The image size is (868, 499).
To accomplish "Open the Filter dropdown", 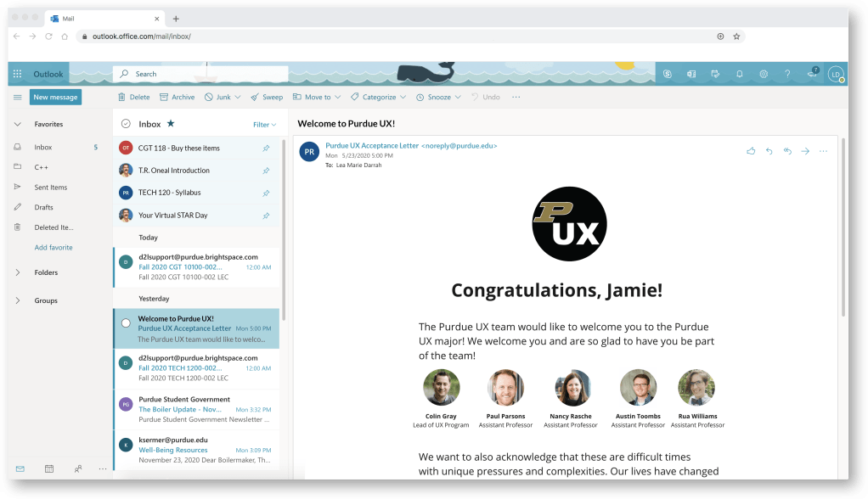I will 264,125.
